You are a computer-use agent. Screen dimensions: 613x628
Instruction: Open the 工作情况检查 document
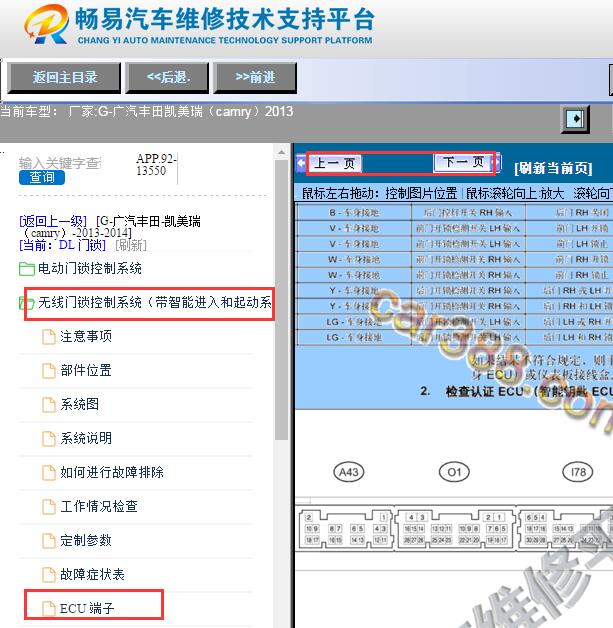click(x=99, y=506)
